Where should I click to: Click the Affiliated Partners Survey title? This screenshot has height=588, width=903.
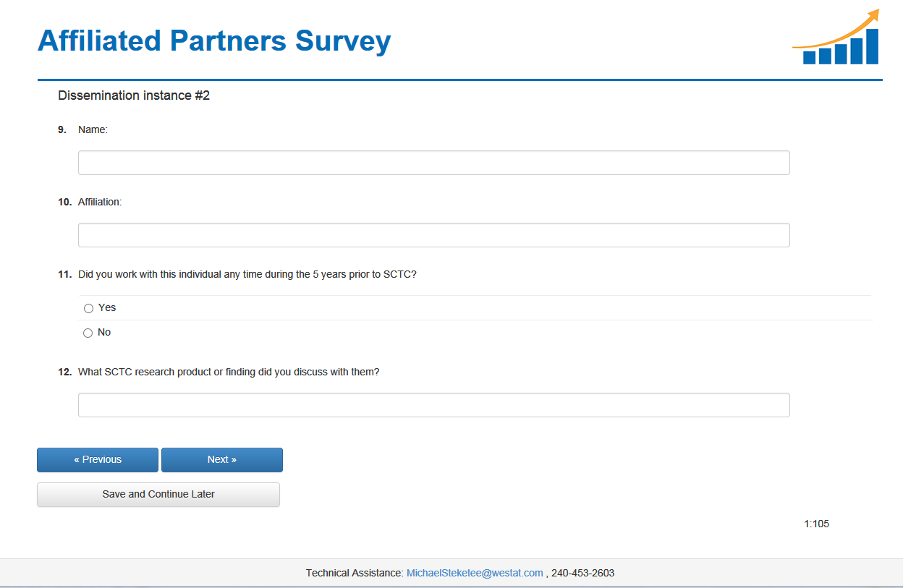pos(214,41)
